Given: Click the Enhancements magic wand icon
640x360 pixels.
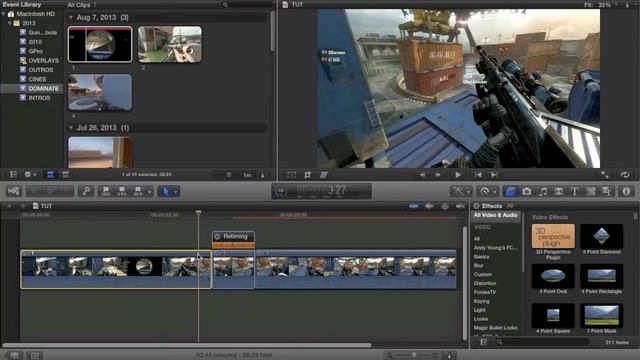Looking at the screenshot, I should (x=458, y=191).
